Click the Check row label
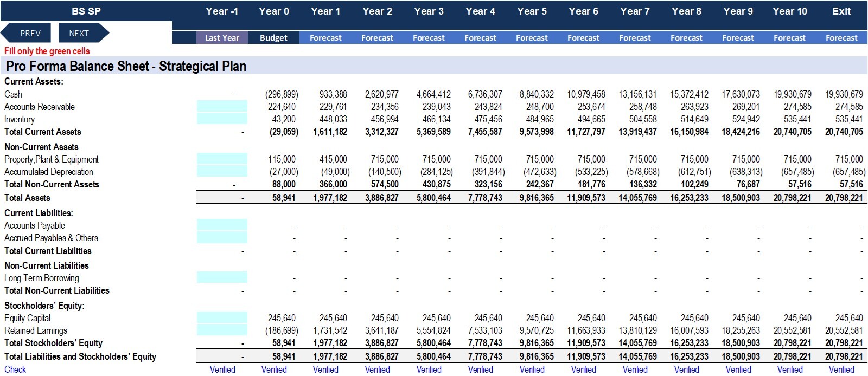Screen dimensions: 868x376 click(x=15, y=369)
